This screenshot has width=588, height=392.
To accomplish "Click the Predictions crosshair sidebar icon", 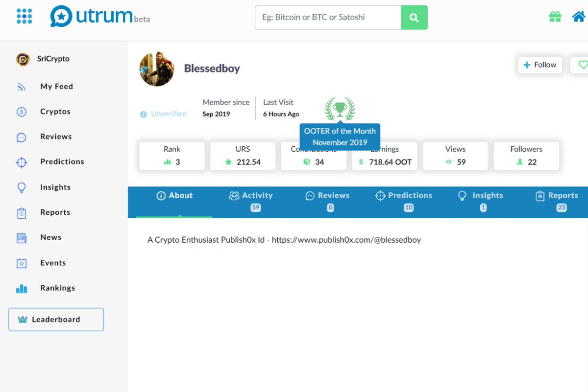I will [x=22, y=162].
